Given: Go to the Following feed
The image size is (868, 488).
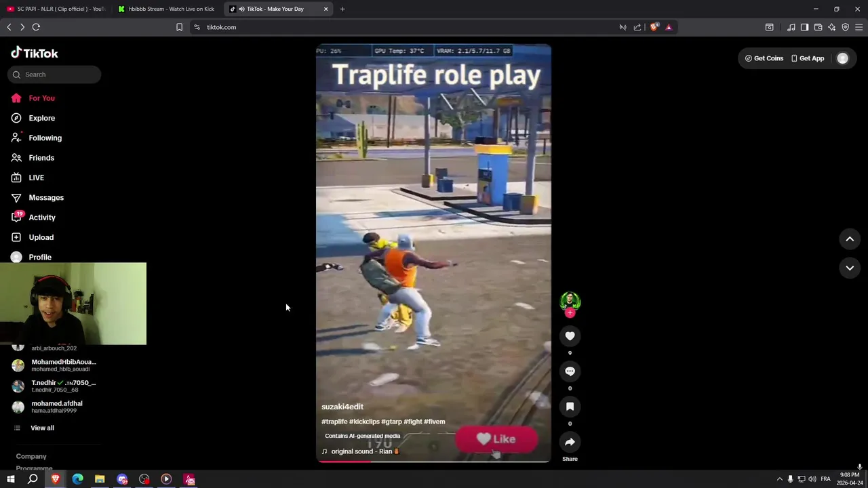Looking at the screenshot, I should click(36, 138).
